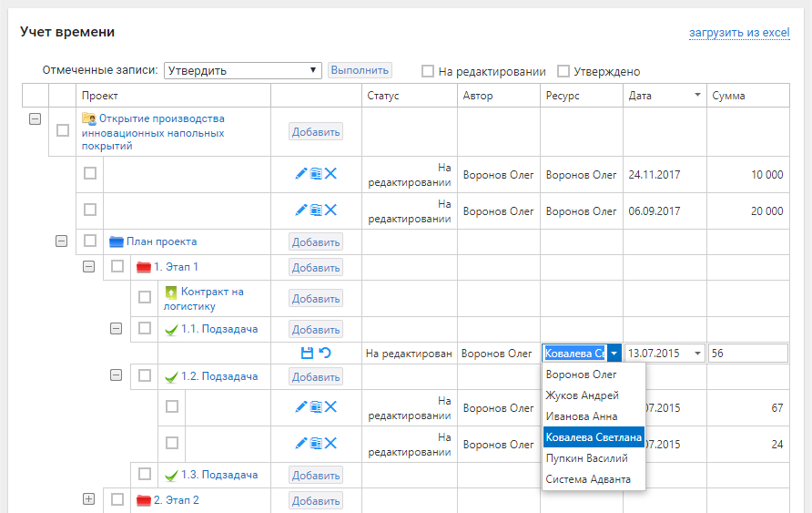Click the undo icon to cancel row editing
The width and height of the screenshot is (812, 513).
(325, 354)
